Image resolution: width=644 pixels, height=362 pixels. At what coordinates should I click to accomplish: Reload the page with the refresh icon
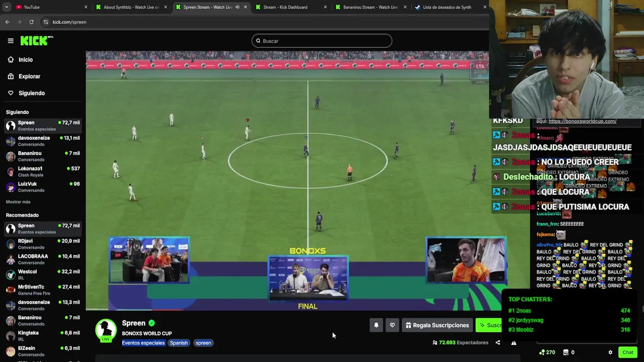coord(31,22)
